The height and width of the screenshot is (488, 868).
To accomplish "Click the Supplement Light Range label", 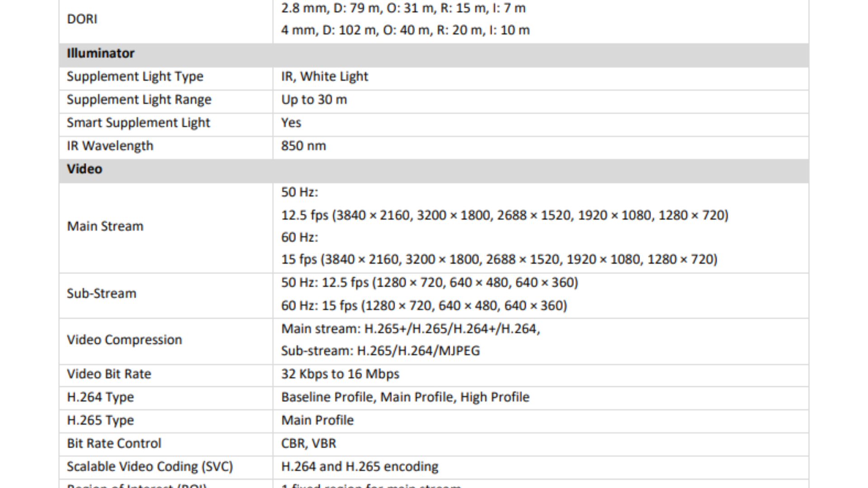I will 139,99.
